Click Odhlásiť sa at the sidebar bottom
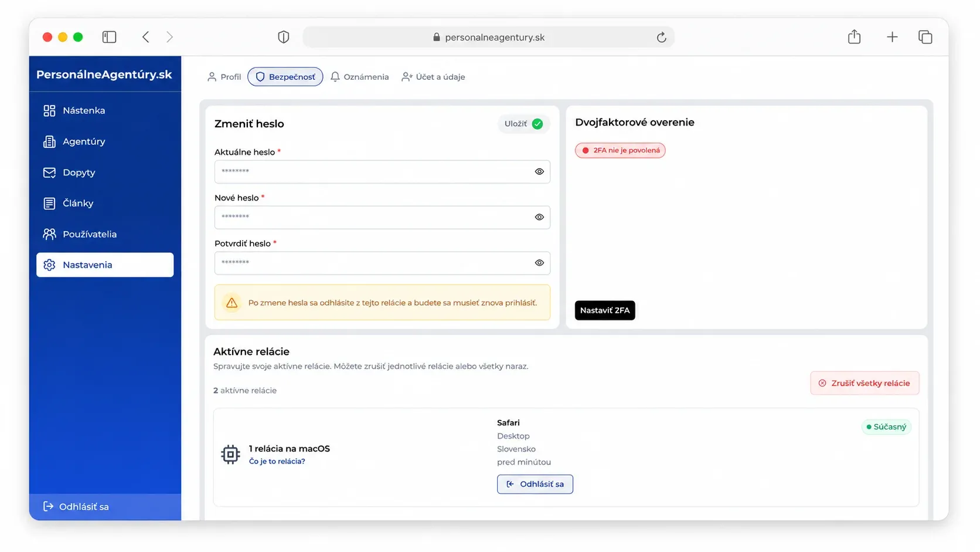 (105, 507)
